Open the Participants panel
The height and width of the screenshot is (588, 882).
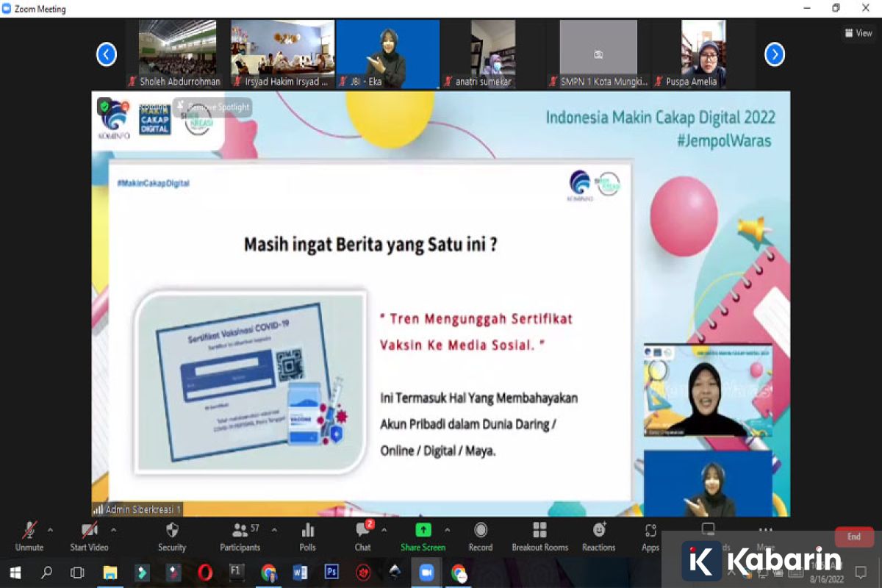tap(240, 536)
